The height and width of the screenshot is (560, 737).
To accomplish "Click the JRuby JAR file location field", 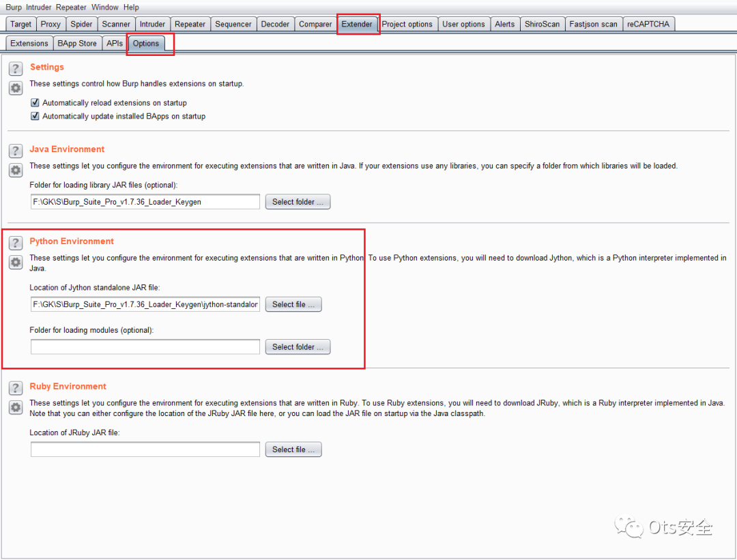I will (x=145, y=450).
